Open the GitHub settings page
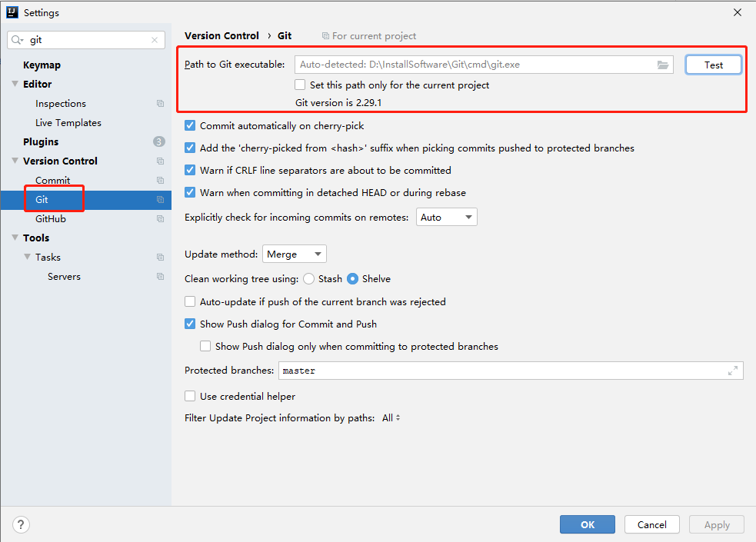 coord(51,219)
